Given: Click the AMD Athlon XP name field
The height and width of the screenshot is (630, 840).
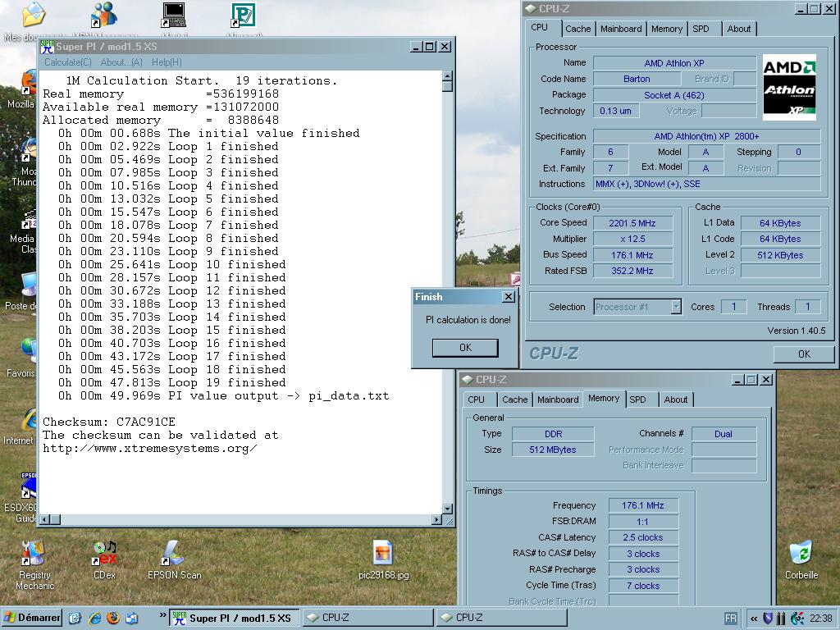Looking at the screenshot, I should [674, 63].
